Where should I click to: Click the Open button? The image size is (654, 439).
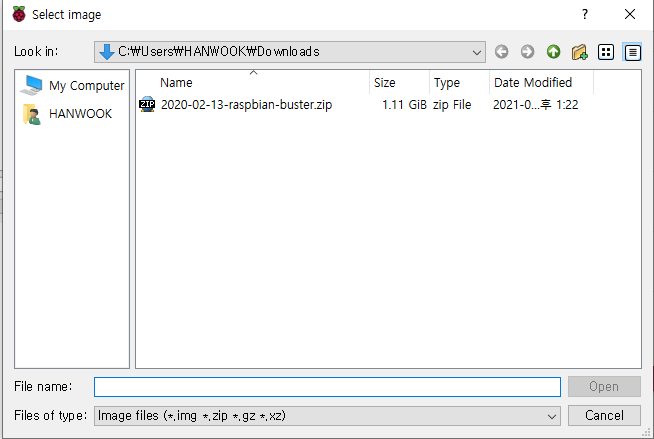(x=604, y=386)
